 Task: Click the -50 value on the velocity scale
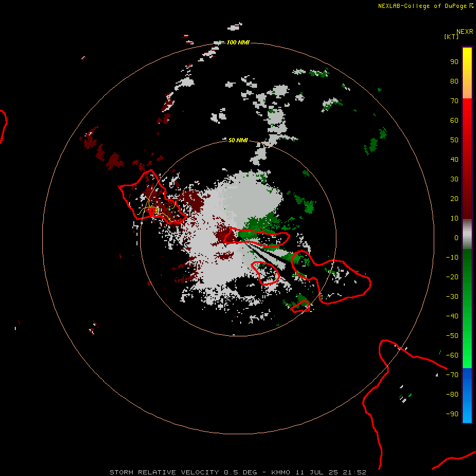click(452, 336)
